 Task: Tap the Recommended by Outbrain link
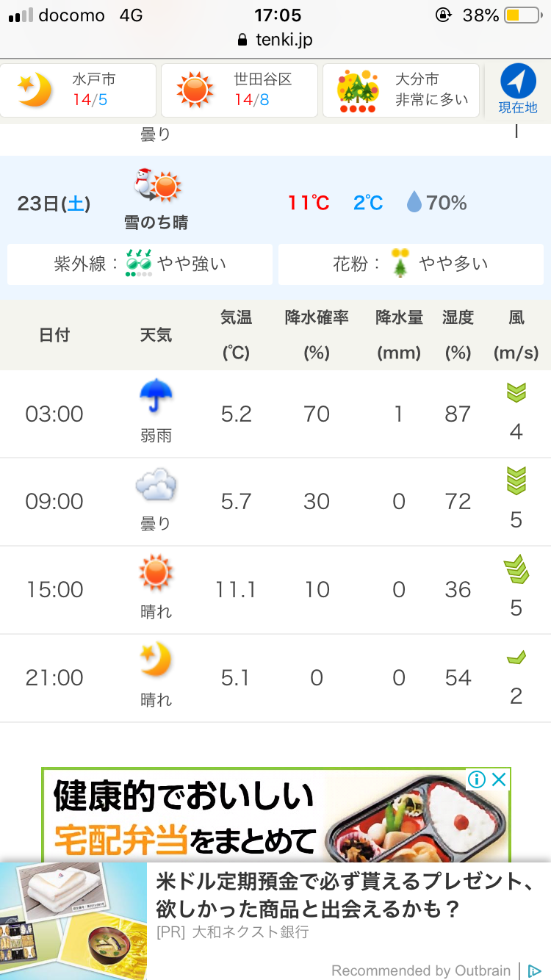click(421, 970)
